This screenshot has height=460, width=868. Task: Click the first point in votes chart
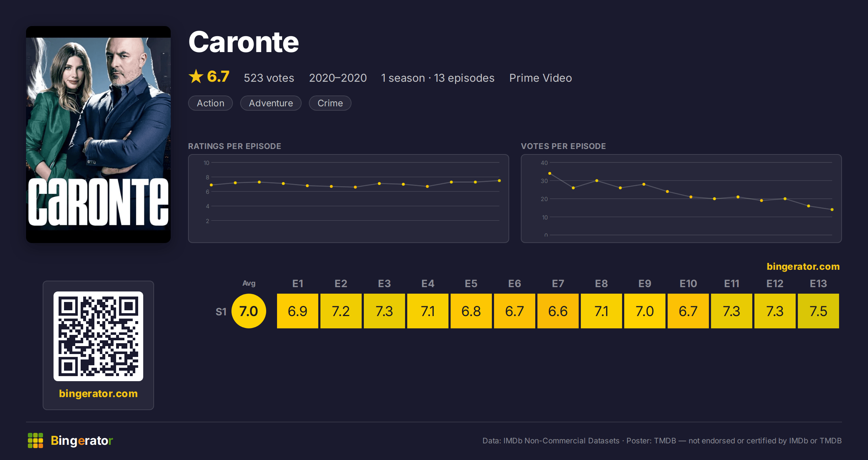point(550,174)
